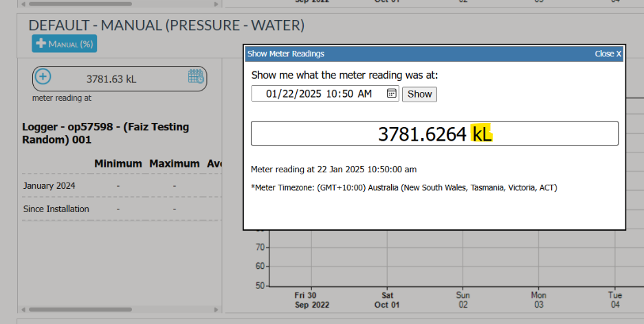Select the Since Installation row label
644x324 pixels.
[x=56, y=209]
